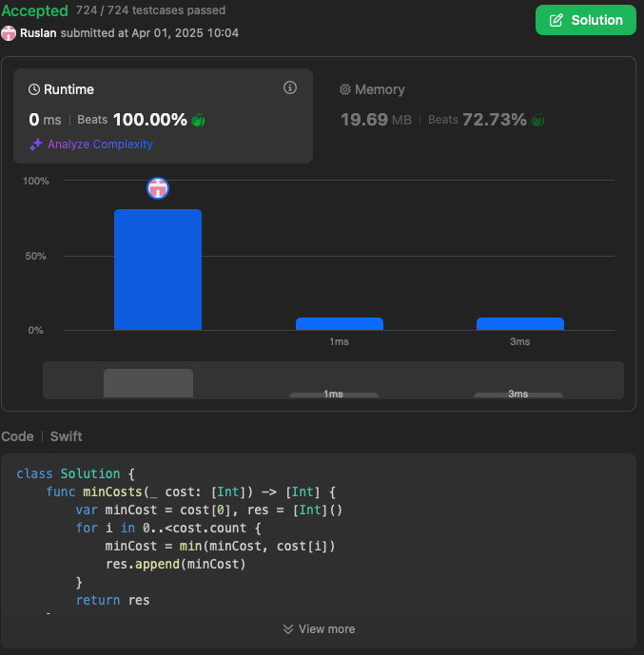This screenshot has height=655, width=644.
Task: Click the sparkle icon before Analyze Complexity
Action: point(36,144)
